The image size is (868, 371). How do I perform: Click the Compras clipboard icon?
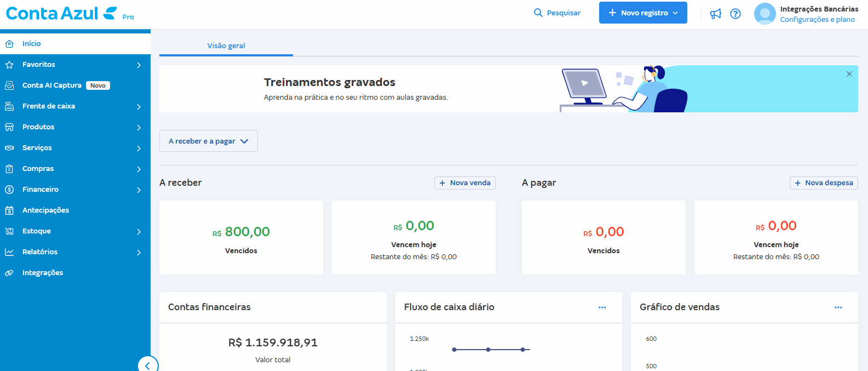9,169
